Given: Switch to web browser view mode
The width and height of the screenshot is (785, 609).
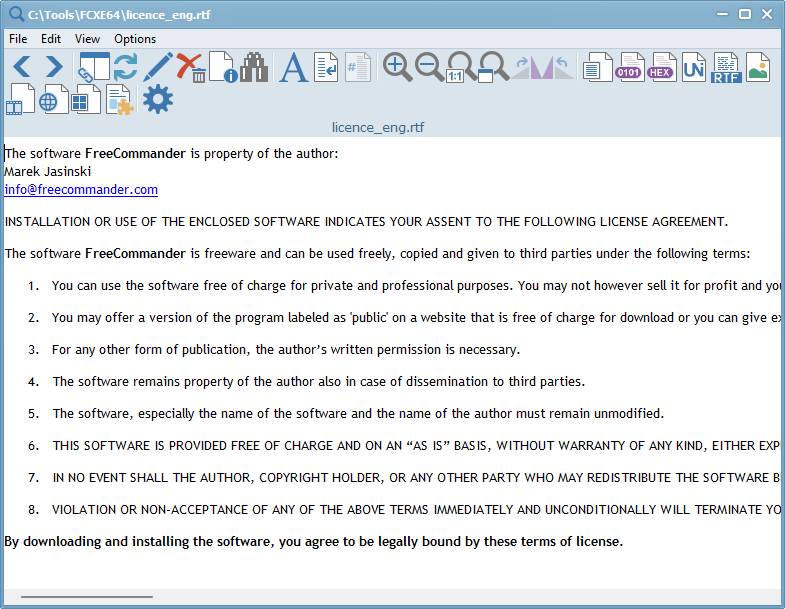Looking at the screenshot, I should click(54, 99).
